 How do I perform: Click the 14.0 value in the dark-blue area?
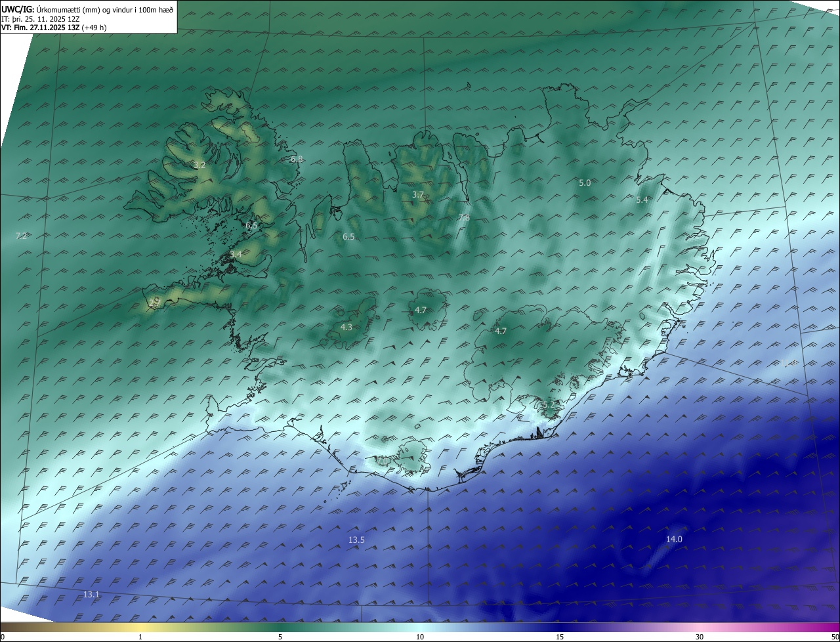click(674, 540)
